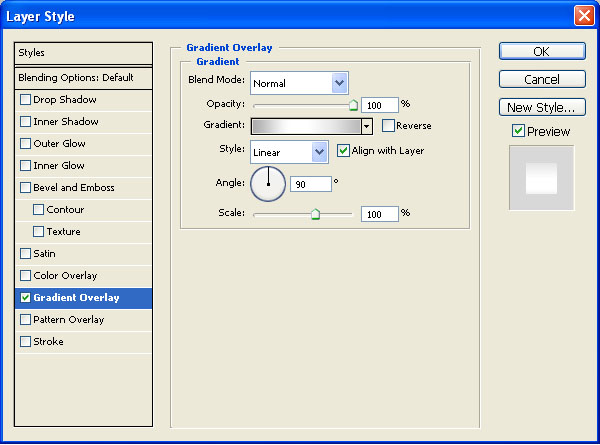Open the Style dropdown set to Linear

(320, 151)
